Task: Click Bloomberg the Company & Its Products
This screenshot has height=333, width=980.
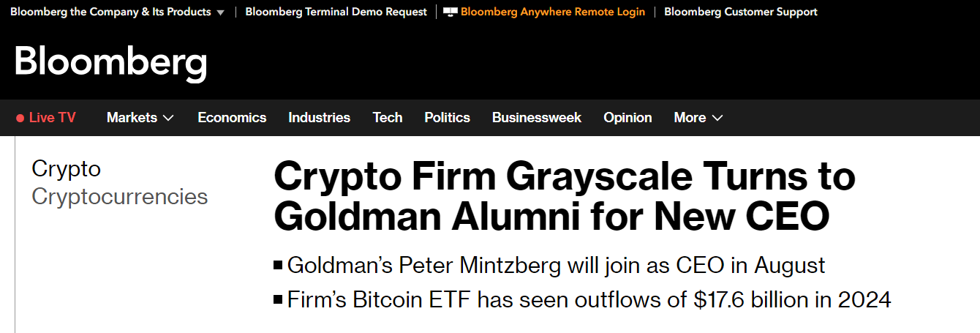Action: click(x=110, y=12)
